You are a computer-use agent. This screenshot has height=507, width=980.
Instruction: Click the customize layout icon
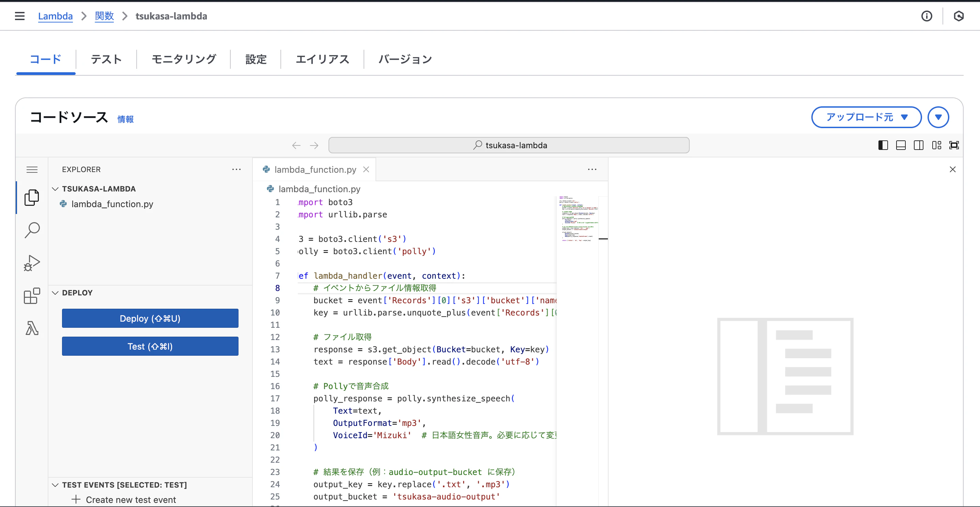pos(936,145)
